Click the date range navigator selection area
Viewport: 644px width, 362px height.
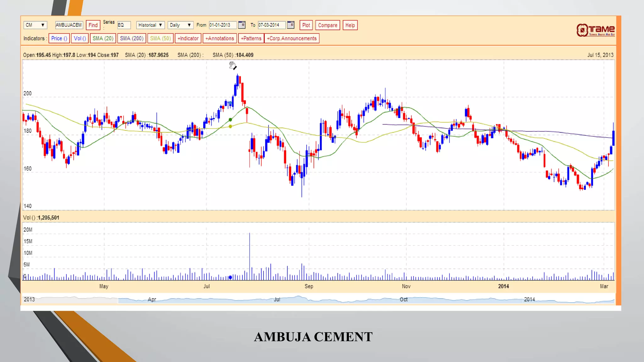coord(366,299)
